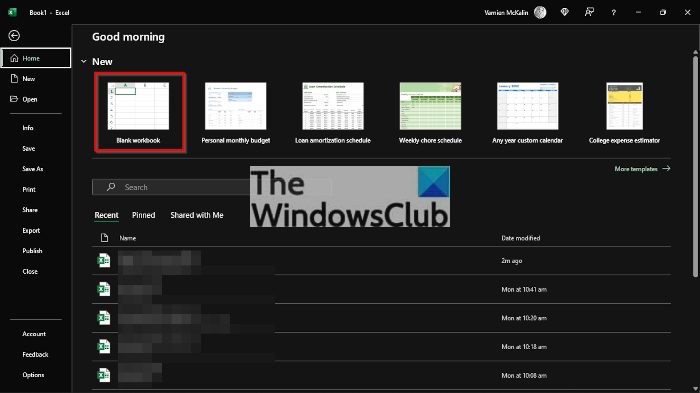Click the scrollbar down arrow
Image resolution: width=700 pixels, height=393 pixels.
696,389
